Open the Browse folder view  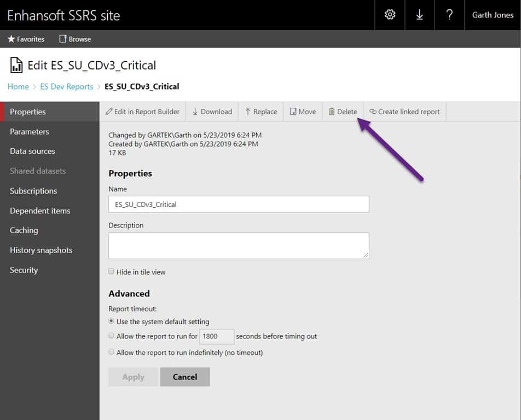(x=74, y=39)
